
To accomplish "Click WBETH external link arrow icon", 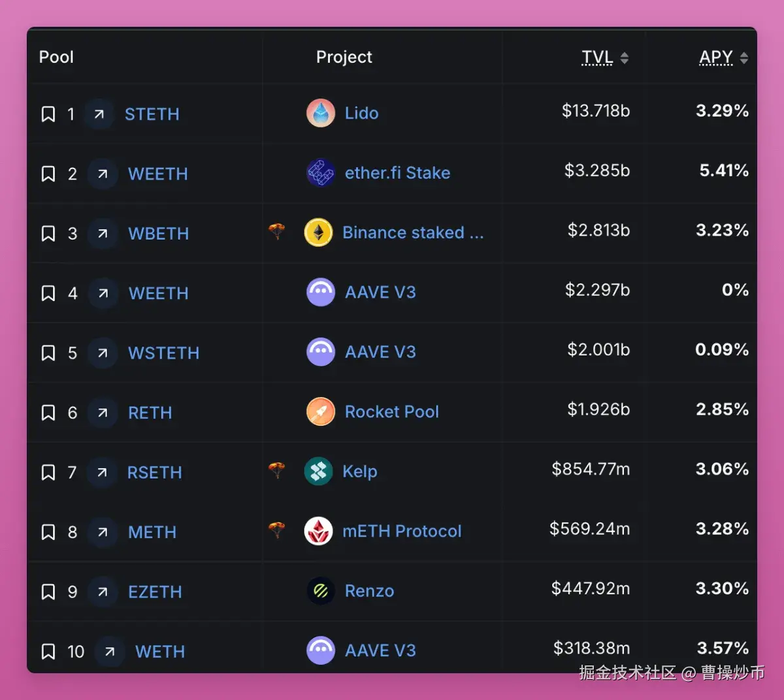I will point(103,234).
